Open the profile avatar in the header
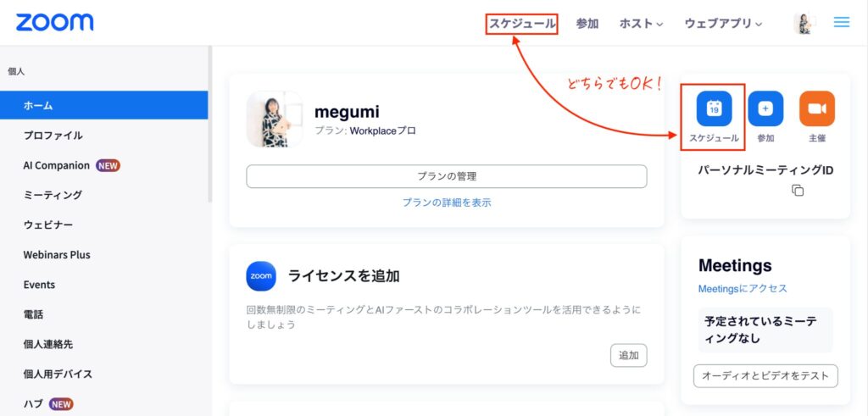This screenshot has width=868, height=416. [804, 24]
